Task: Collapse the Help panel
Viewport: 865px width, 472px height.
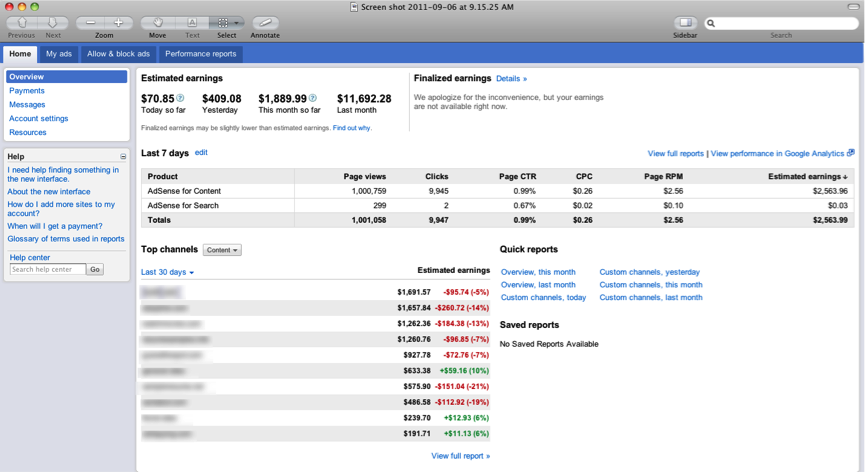Action: click(x=123, y=157)
